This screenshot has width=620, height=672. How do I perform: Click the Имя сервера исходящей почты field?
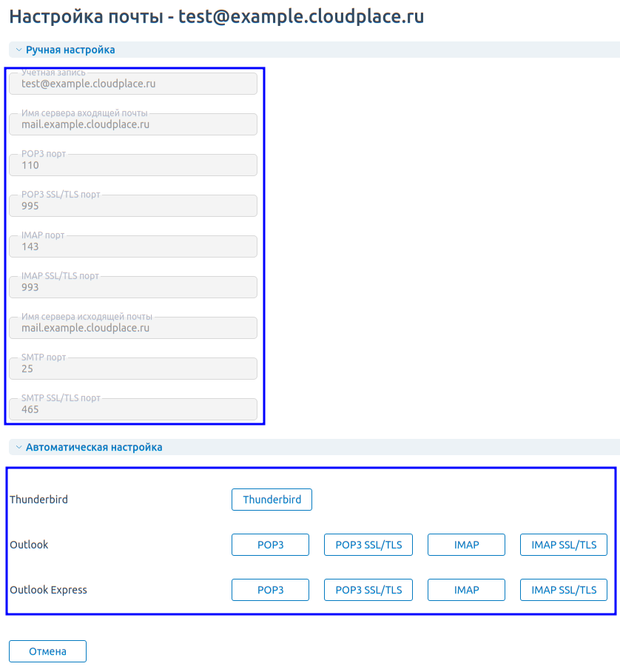[x=133, y=327]
